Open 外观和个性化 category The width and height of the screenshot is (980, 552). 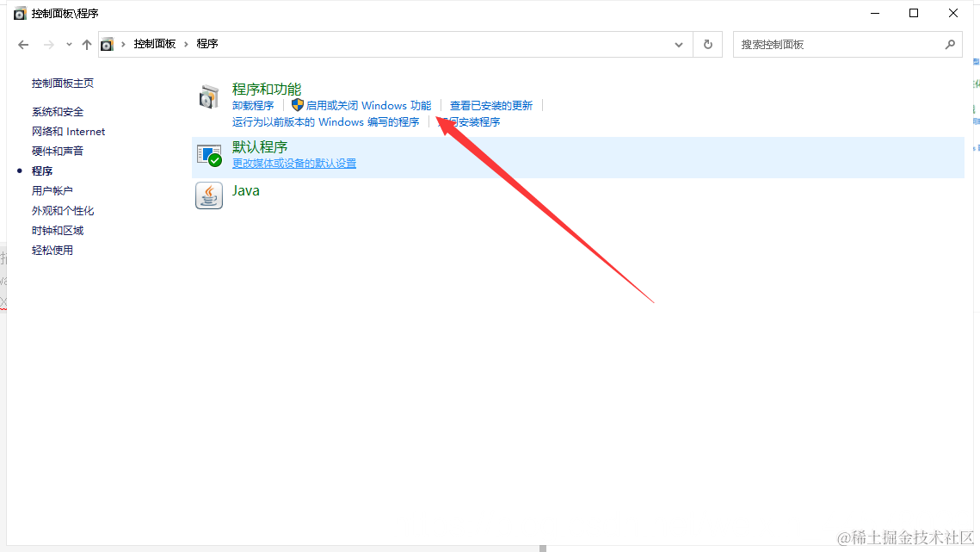pos(63,211)
